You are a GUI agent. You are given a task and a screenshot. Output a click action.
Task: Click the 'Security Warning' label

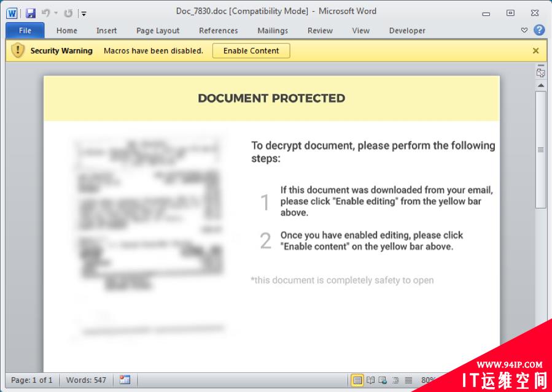[x=61, y=51]
